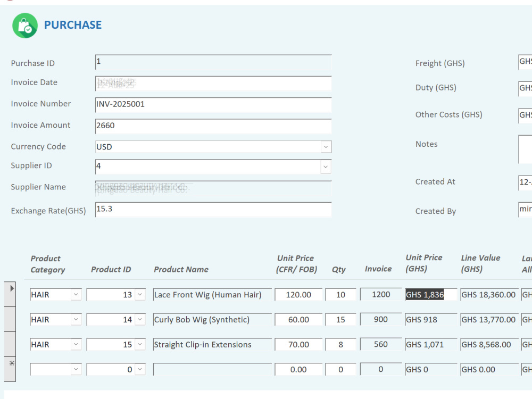
Task: Click the Line Value (GHS) column header
Action: [480, 263]
